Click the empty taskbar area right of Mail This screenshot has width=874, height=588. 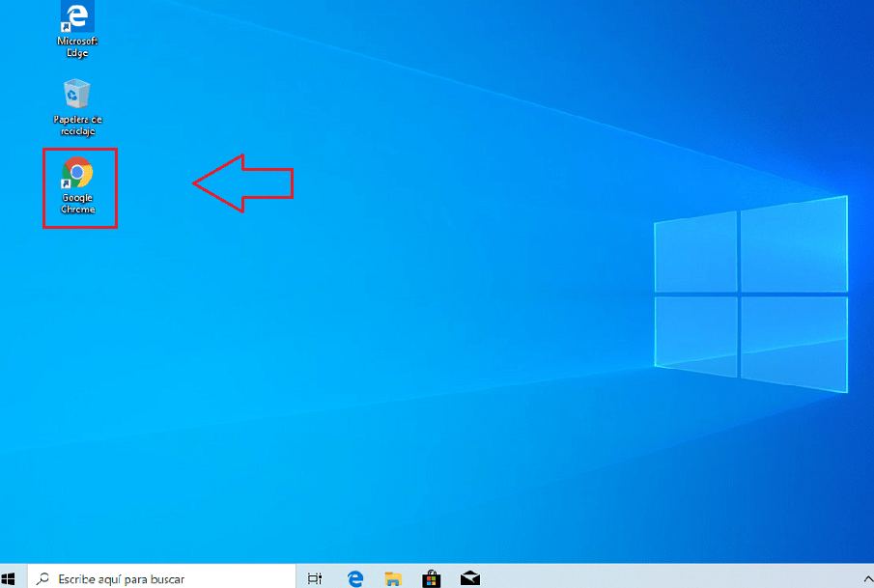657,578
